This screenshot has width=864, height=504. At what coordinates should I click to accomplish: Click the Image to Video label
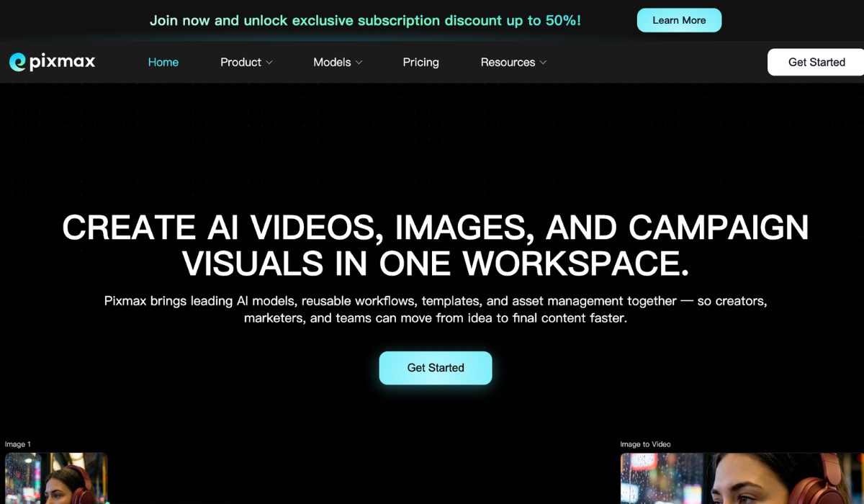[645, 444]
